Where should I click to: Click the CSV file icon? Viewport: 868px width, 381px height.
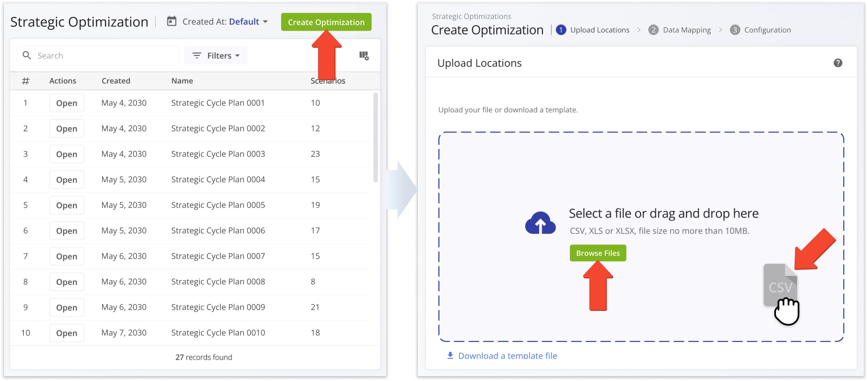tap(780, 285)
